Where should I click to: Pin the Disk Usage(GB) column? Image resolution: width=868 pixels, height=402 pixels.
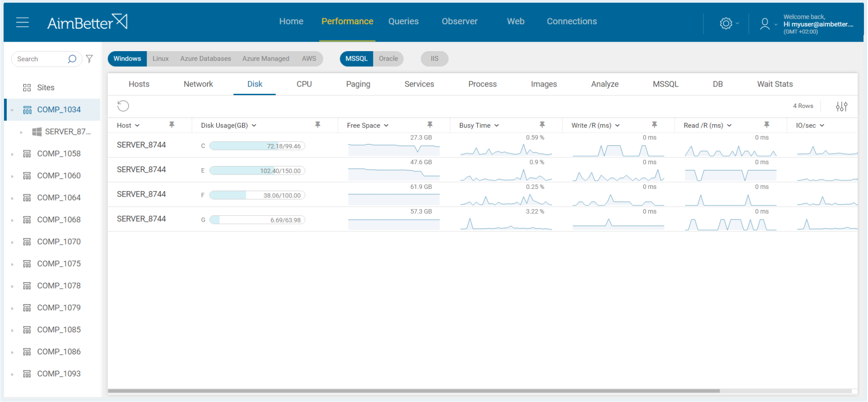(318, 125)
